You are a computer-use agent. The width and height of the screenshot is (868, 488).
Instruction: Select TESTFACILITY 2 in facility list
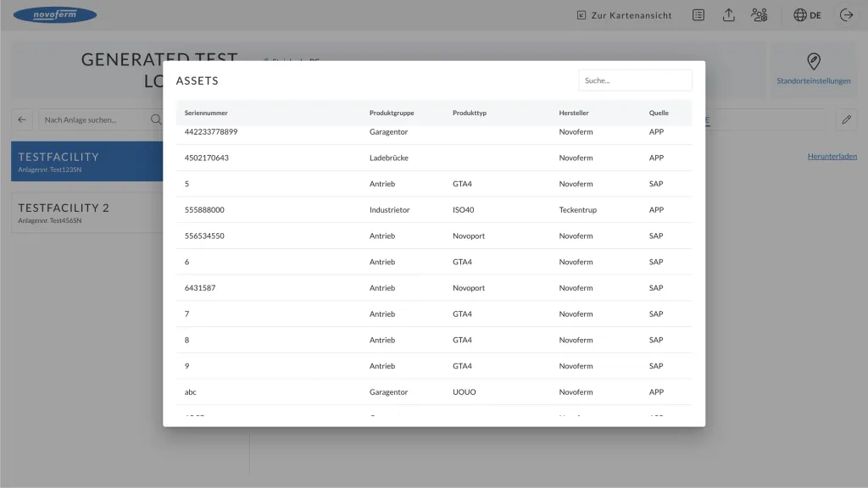click(87, 213)
